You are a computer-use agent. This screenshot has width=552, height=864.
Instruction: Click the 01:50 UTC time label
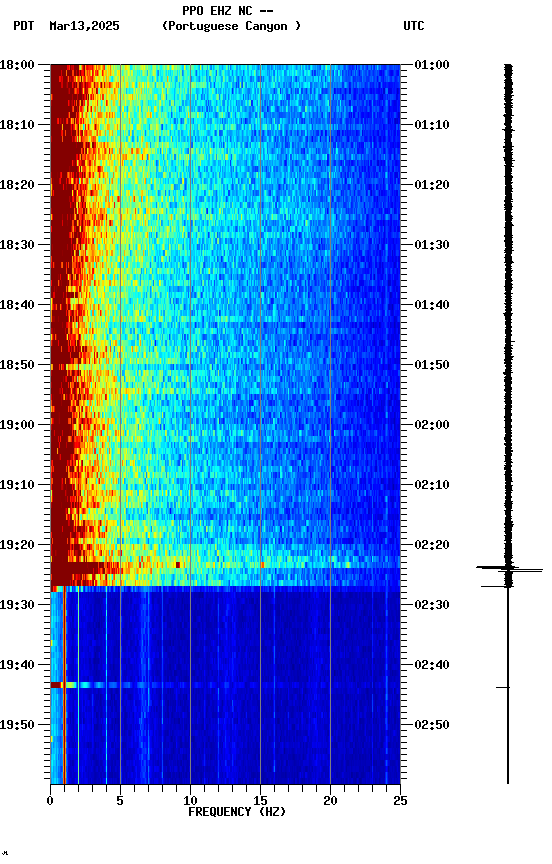(432, 365)
